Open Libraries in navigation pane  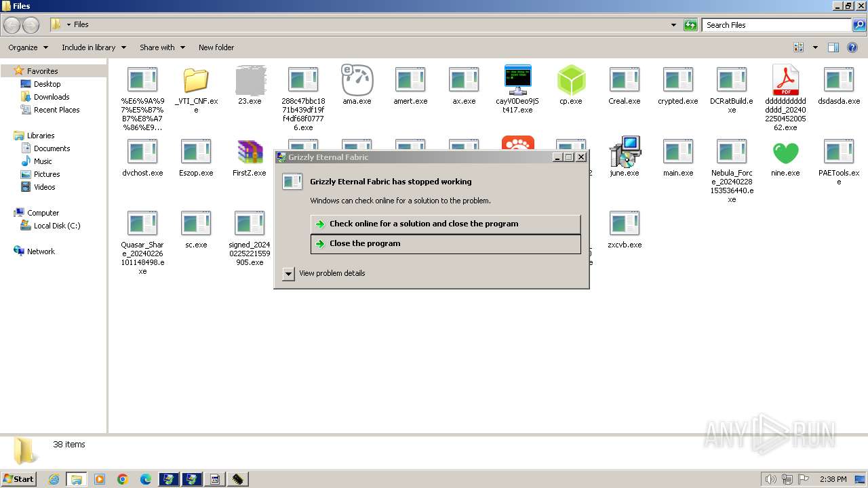[x=41, y=136]
